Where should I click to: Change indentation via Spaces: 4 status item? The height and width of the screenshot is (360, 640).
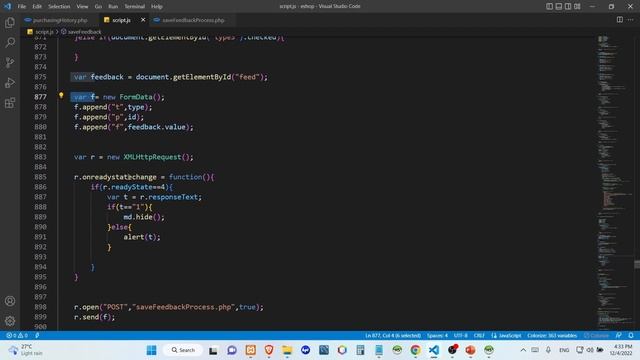(437, 336)
